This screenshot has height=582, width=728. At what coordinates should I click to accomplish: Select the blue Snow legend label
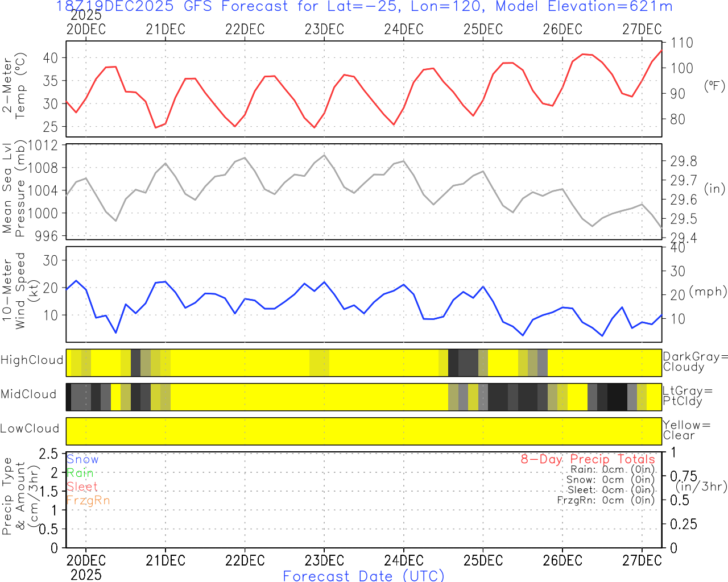pyautogui.click(x=82, y=459)
